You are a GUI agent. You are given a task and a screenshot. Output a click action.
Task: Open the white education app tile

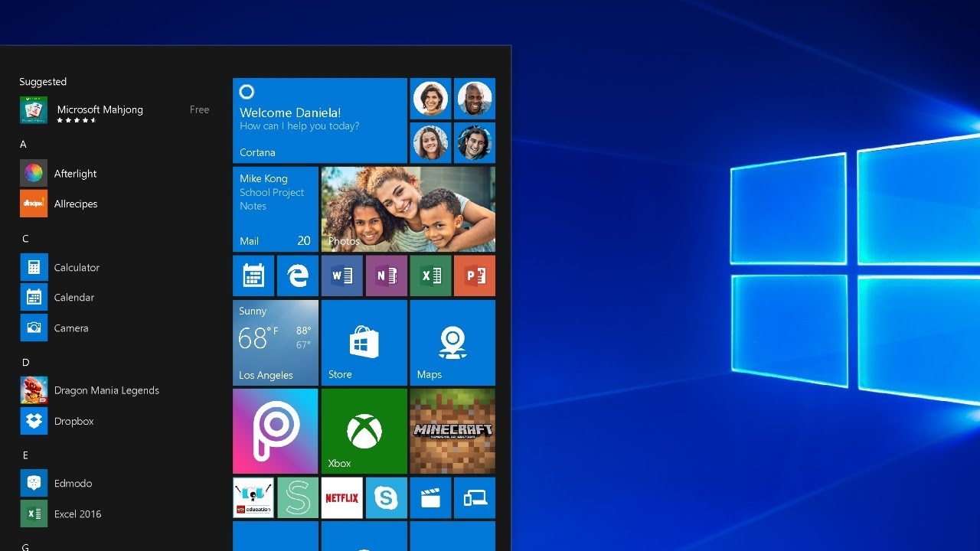coord(253,497)
